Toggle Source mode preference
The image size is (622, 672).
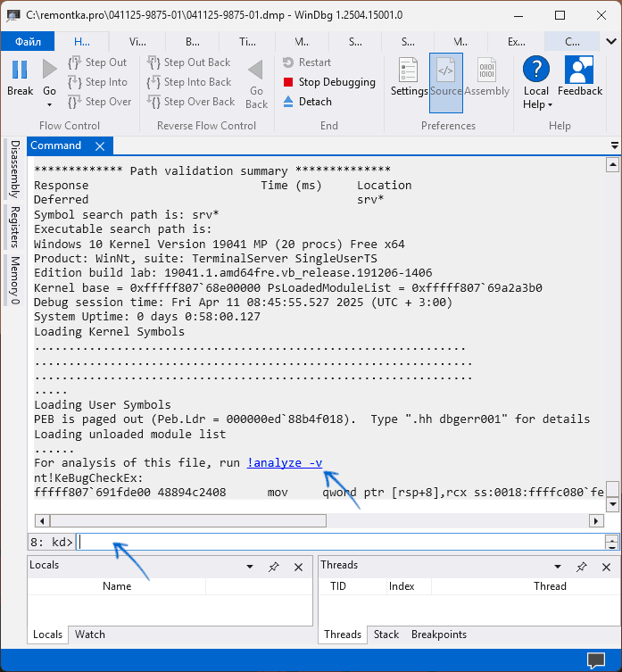(x=446, y=83)
